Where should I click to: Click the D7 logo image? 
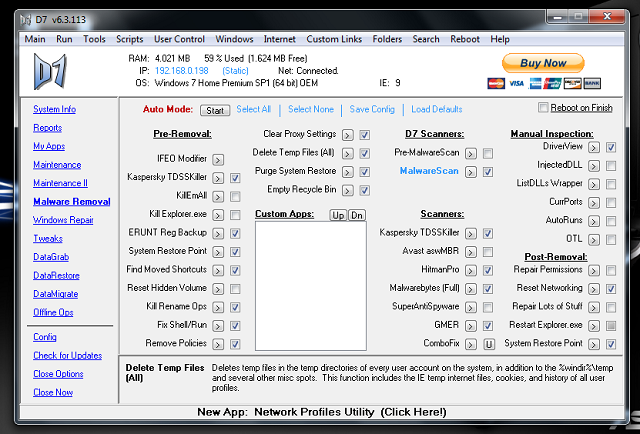tap(50, 71)
